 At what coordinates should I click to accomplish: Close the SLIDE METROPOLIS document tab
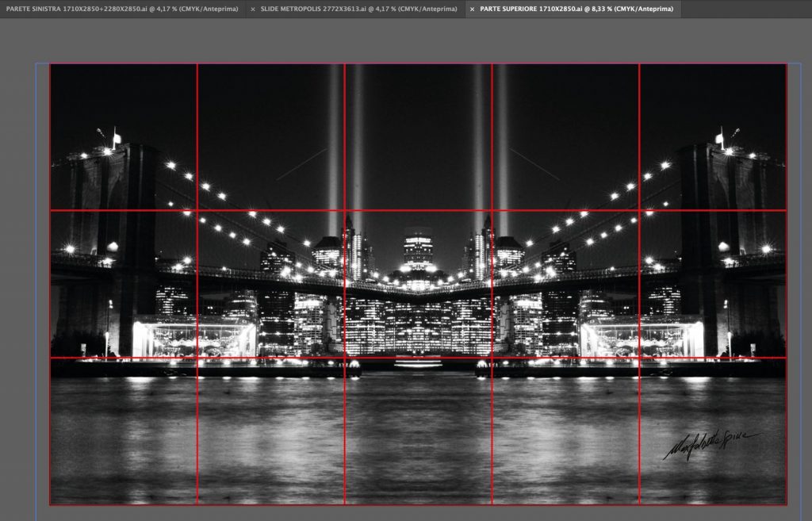(x=253, y=9)
